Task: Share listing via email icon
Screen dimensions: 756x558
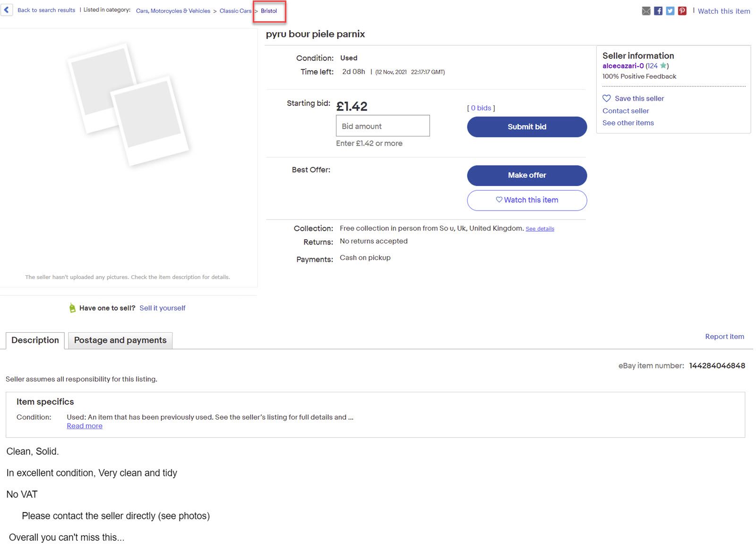Action: [x=646, y=11]
